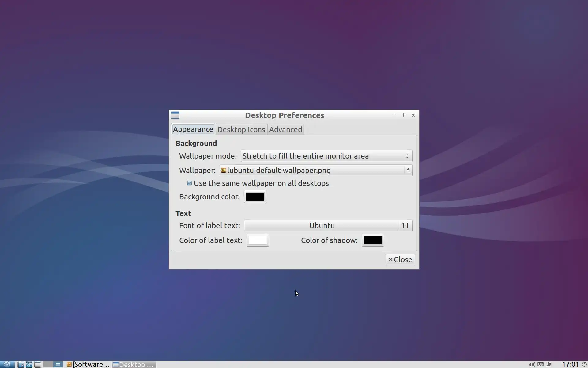Pick the Background color swatch
The height and width of the screenshot is (368, 588).
(255, 197)
